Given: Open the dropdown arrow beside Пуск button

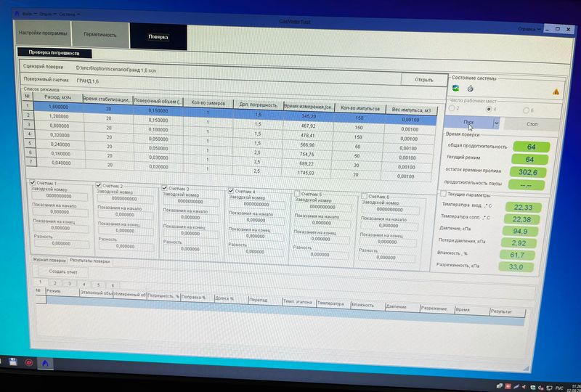Looking at the screenshot, I should (496, 123).
